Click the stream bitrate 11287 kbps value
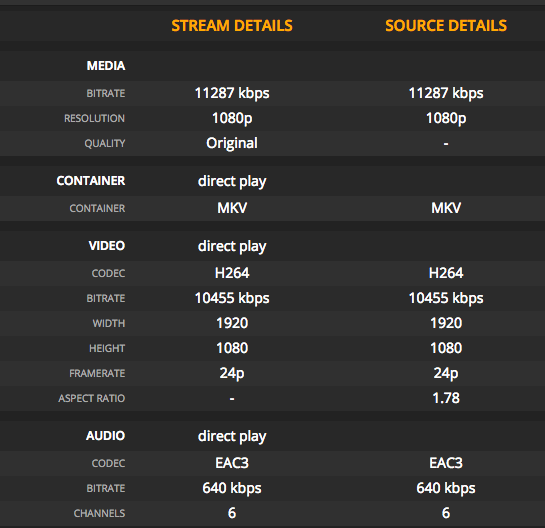The height and width of the screenshot is (528, 545). 232,93
